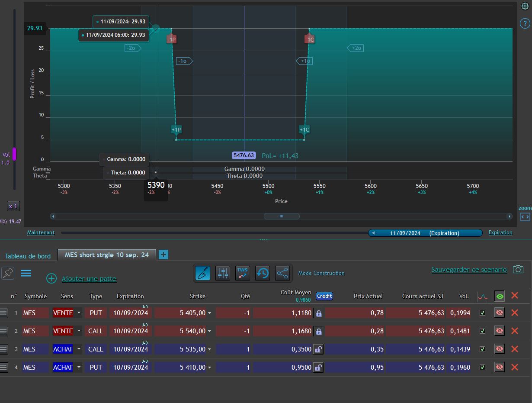Toggle lock on 1,1680 average cost

tap(318, 331)
